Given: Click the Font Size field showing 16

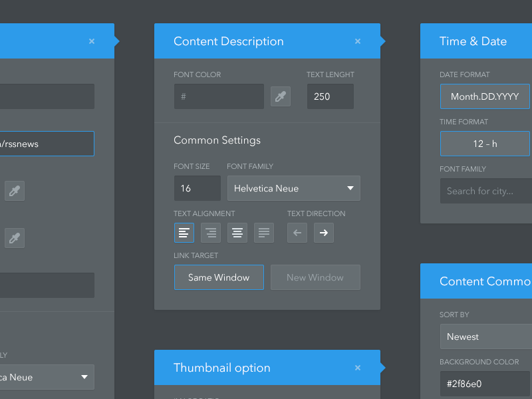Looking at the screenshot, I should [197, 188].
